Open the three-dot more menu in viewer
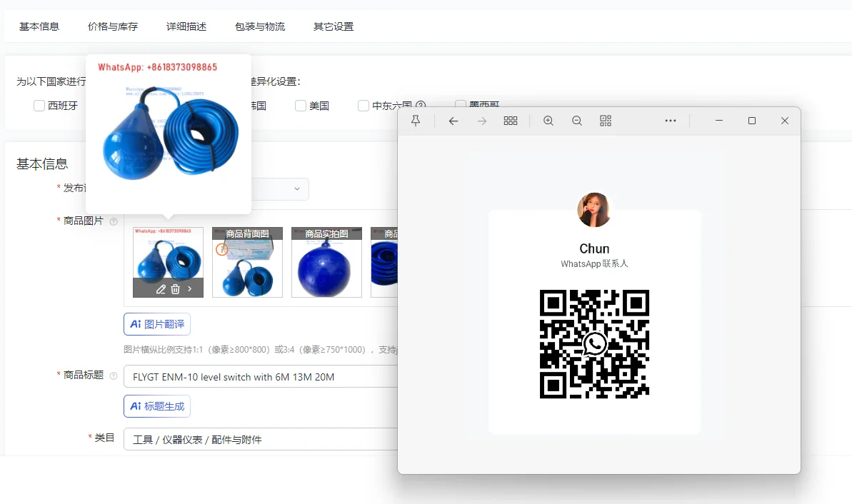This screenshot has height=504, width=852. point(671,121)
